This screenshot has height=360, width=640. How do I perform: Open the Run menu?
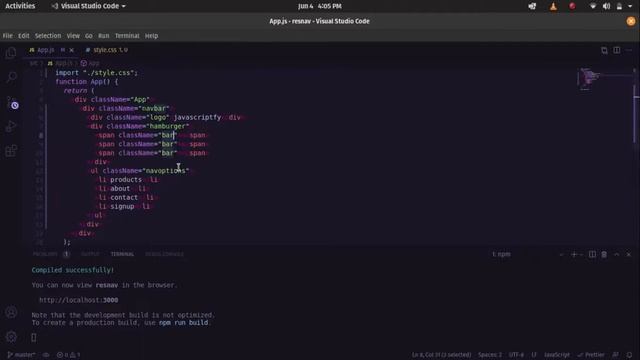pyautogui.click(x=104, y=36)
